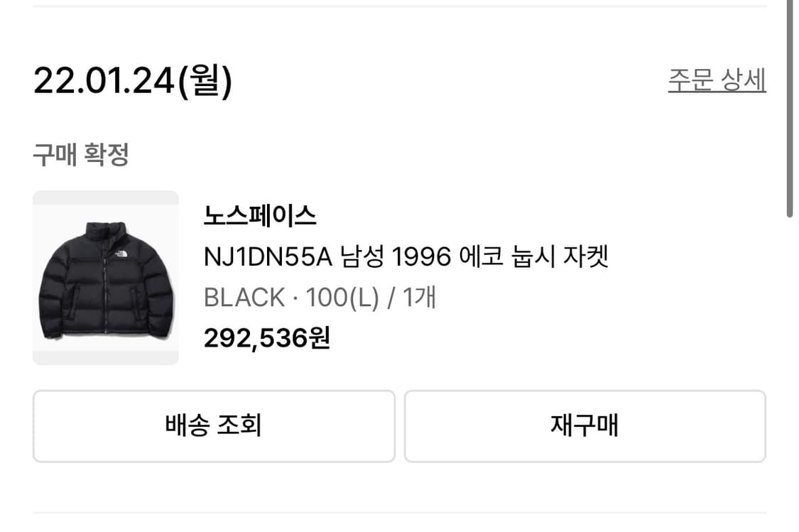Viewport: 799px width, 532px height.
Task: Reorder the 1996 에코 눕시 자켓
Action: [x=586, y=425]
